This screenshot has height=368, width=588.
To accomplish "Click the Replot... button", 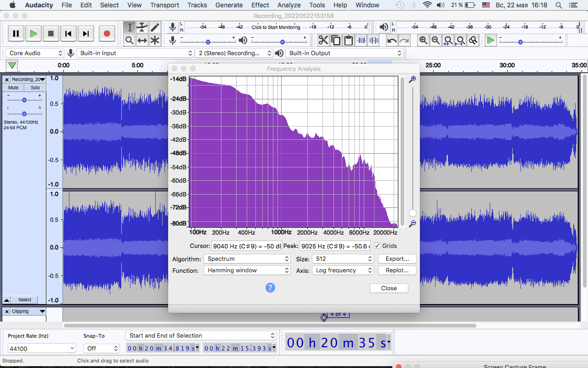I will pyautogui.click(x=397, y=270).
